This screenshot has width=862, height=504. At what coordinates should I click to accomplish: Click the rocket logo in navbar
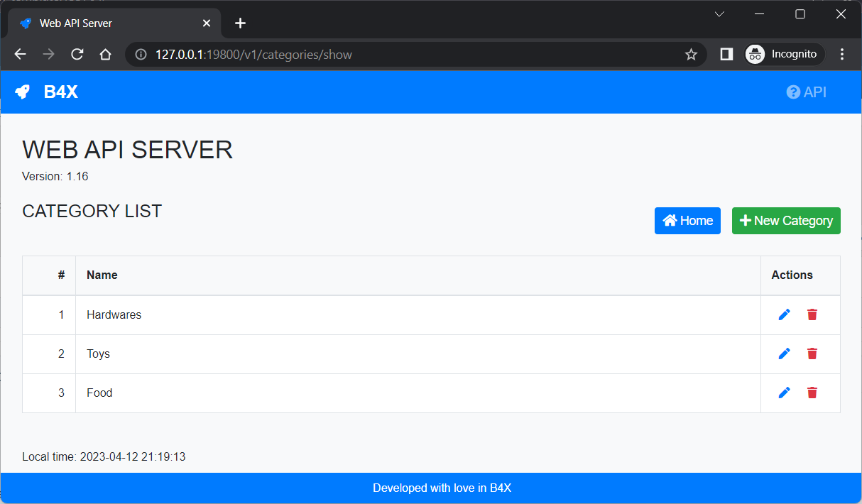pos(23,92)
